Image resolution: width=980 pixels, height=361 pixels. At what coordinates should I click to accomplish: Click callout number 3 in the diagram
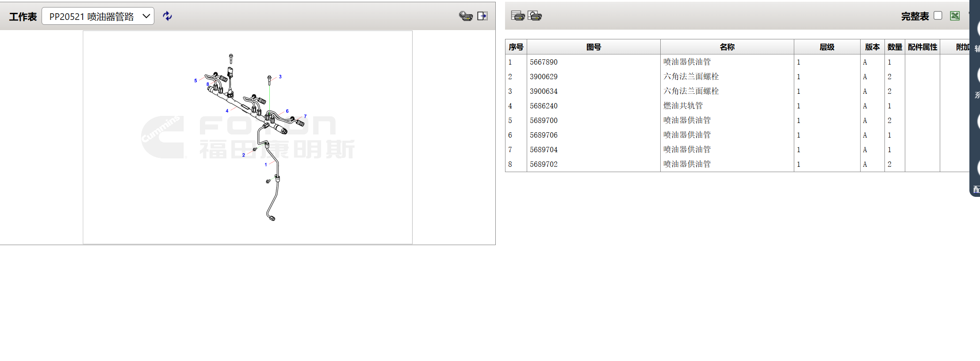click(x=280, y=77)
